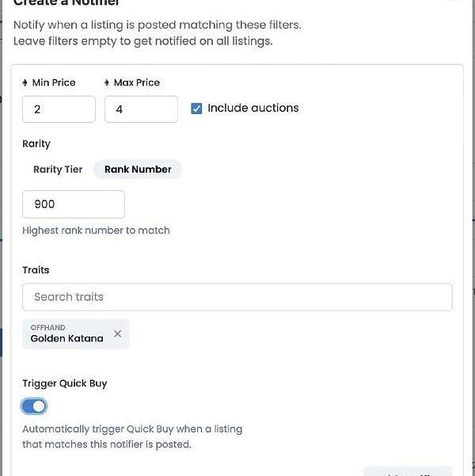Screen dimensions: 475x476
Task: Click the Ethereum icon beside Min Price
Action: 25,82
